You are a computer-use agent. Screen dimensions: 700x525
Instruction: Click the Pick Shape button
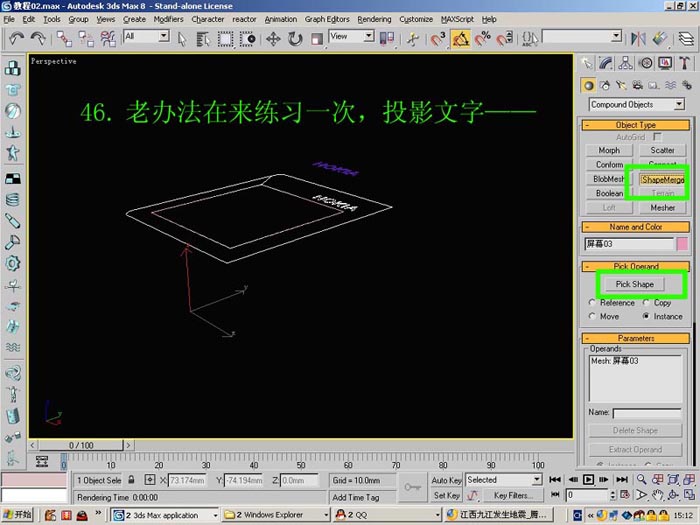click(x=634, y=284)
